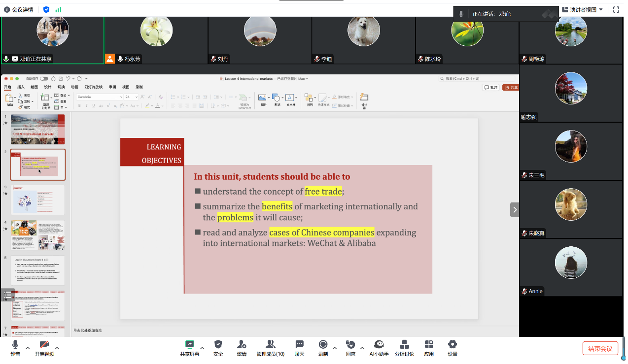Screen dimensions: 628x364
Task: Select participant 冯永芳's video tile
Action: [x=156, y=40]
